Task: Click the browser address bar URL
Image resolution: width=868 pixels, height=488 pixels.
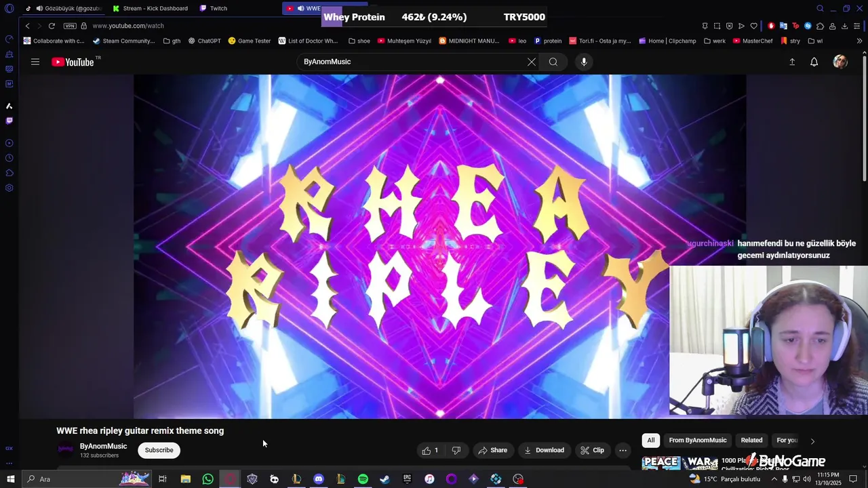Action: tap(128, 26)
